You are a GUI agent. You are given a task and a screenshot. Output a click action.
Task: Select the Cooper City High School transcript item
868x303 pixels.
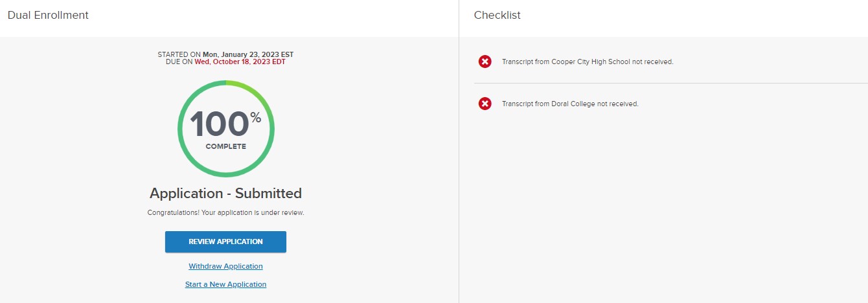[588, 62]
